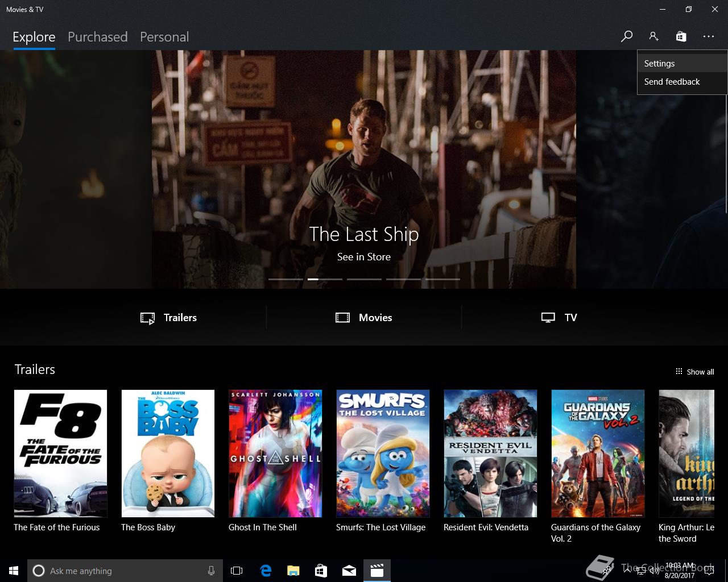Open the Windows Store taskbar icon
Viewport: 728px width, 582px height.
(x=321, y=571)
